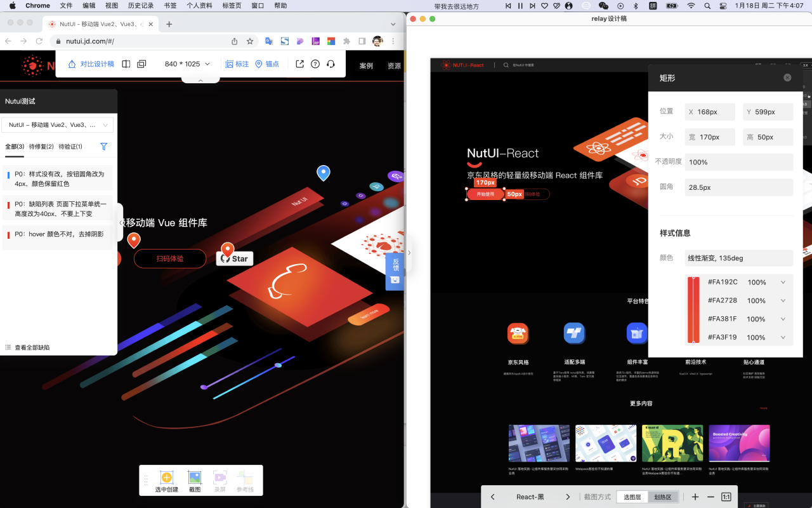Open the Chrome 历史记录 menu
This screenshot has width=812, height=508.
pos(141,6)
